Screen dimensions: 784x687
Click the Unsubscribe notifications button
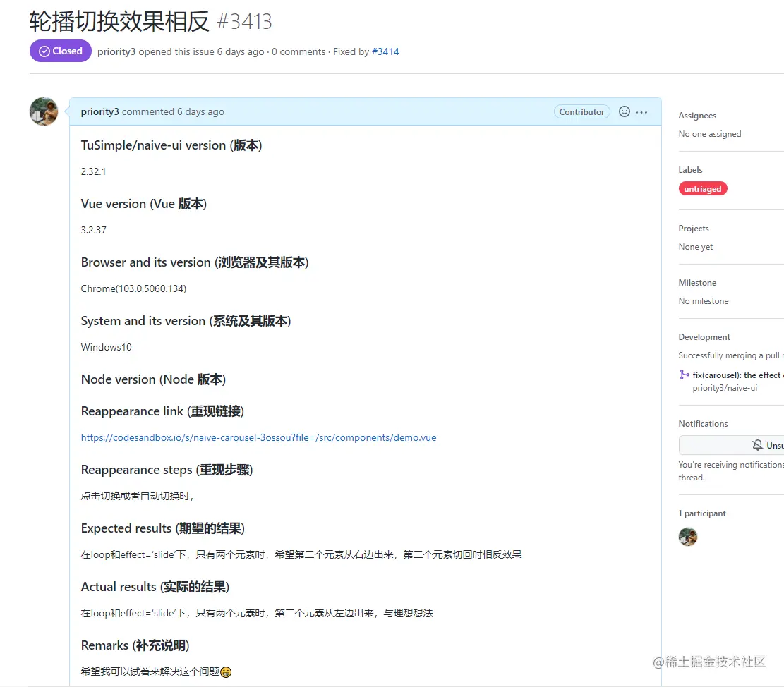pos(731,445)
